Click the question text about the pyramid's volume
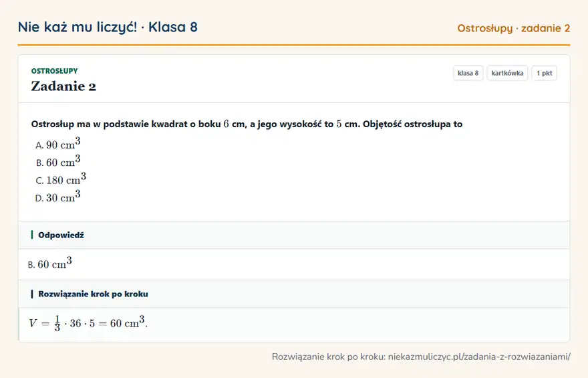The width and height of the screenshot is (588, 378). [x=247, y=124]
